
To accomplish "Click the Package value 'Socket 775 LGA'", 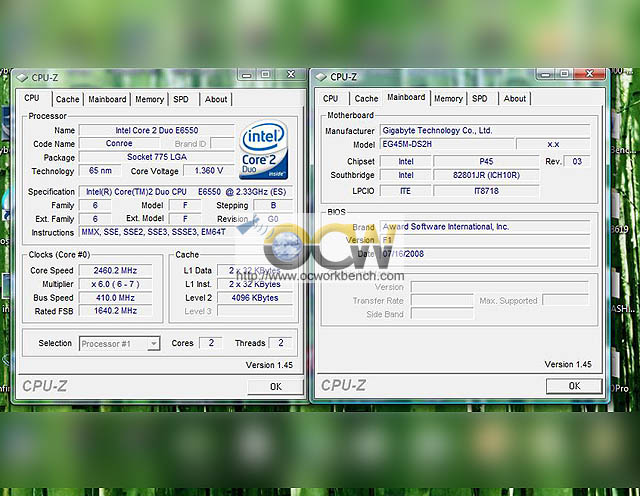I will click(x=157, y=157).
